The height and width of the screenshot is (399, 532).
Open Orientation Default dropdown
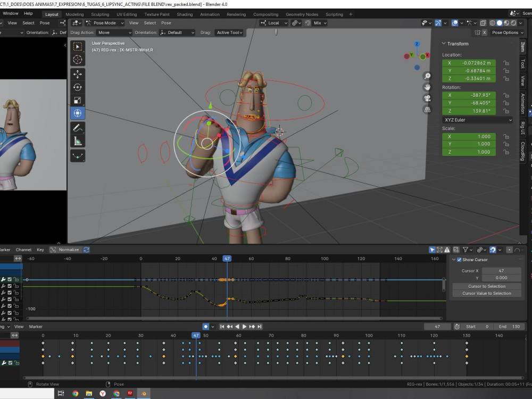pyautogui.click(x=177, y=32)
